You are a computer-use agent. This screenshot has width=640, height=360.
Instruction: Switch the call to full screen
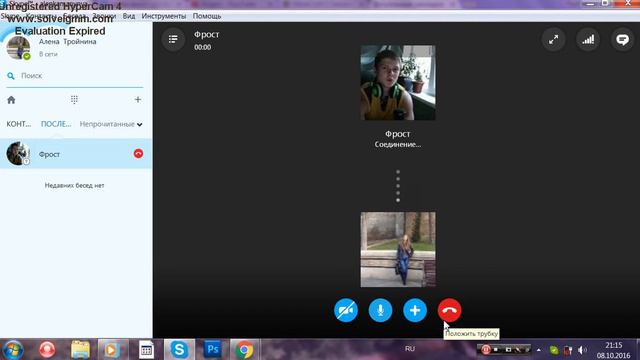pyautogui.click(x=553, y=40)
